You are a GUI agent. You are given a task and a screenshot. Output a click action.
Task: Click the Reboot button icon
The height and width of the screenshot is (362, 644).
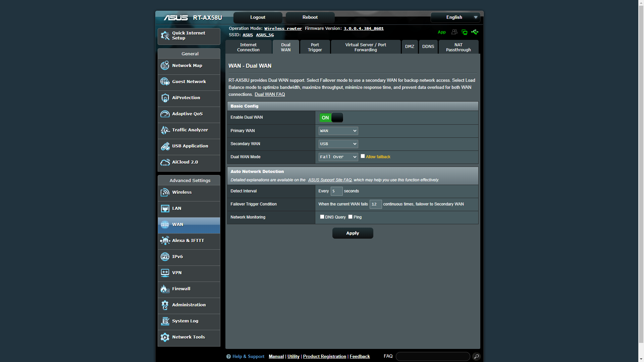point(310,17)
